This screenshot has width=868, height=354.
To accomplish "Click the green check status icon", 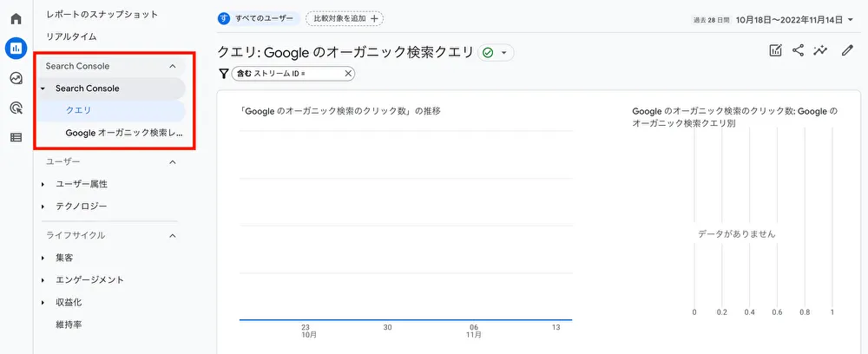I will [488, 53].
